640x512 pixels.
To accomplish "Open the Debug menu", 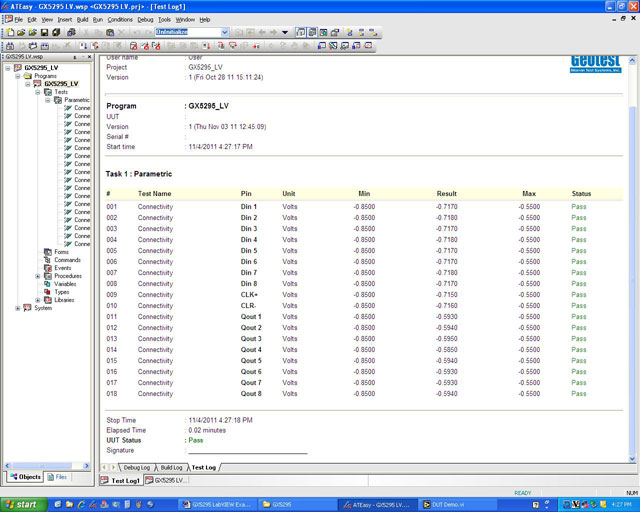I will coord(145,20).
